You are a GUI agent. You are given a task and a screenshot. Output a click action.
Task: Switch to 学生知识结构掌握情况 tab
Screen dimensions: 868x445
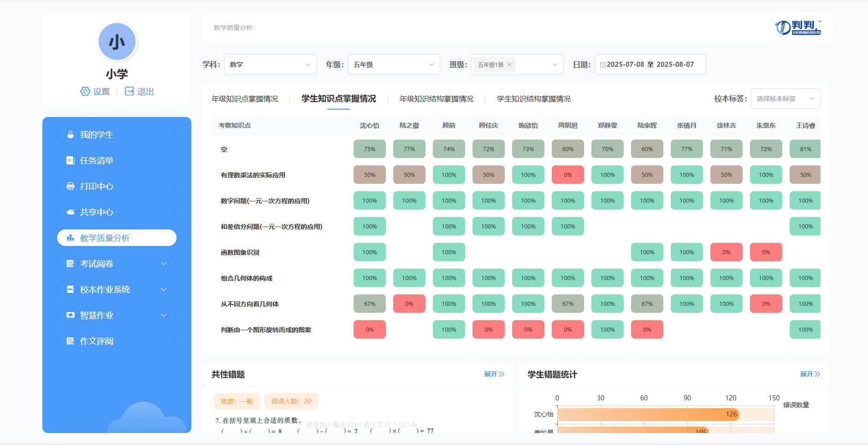(x=533, y=99)
